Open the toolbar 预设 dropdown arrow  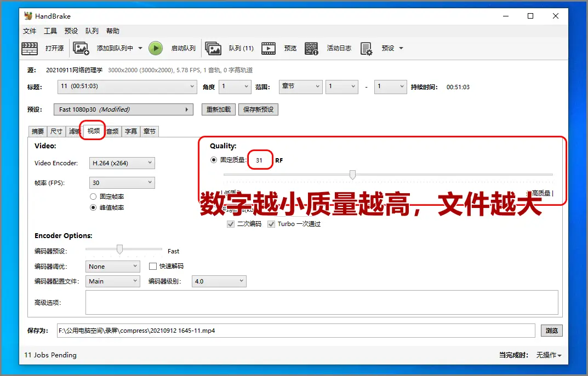click(401, 48)
